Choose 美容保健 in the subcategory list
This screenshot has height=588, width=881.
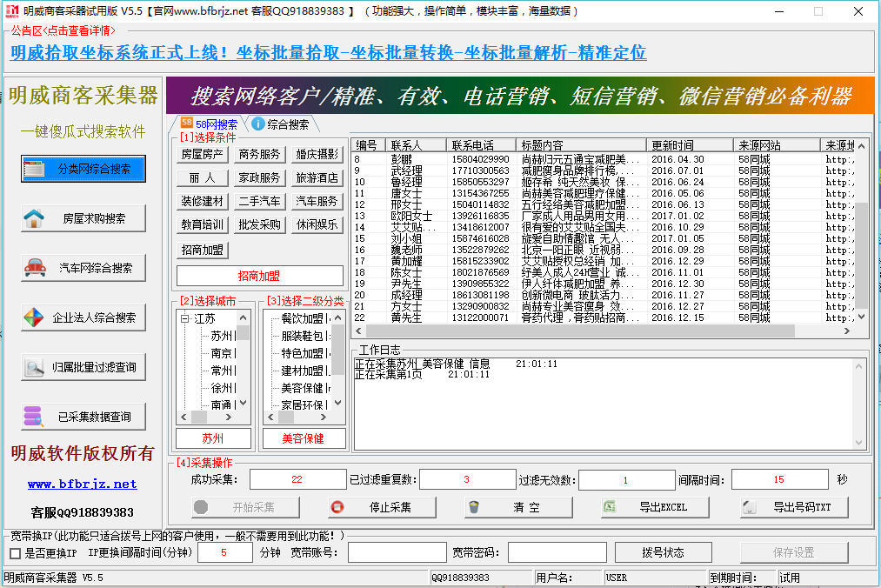click(303, 388)
